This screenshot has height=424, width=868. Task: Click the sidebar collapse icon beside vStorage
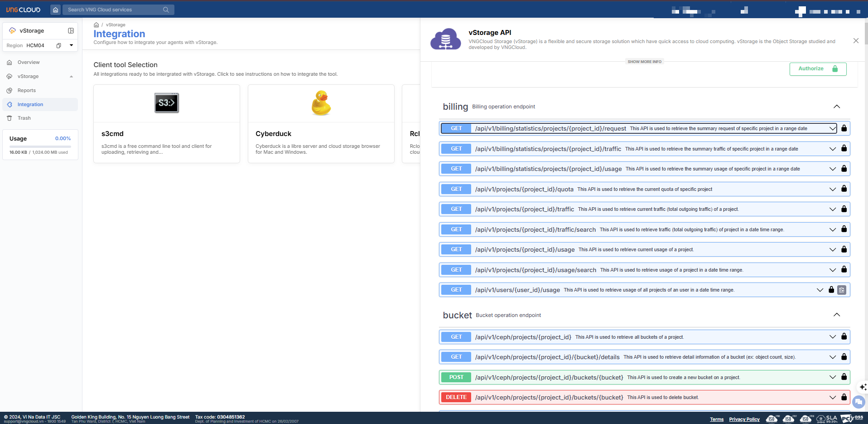point(71,31)
